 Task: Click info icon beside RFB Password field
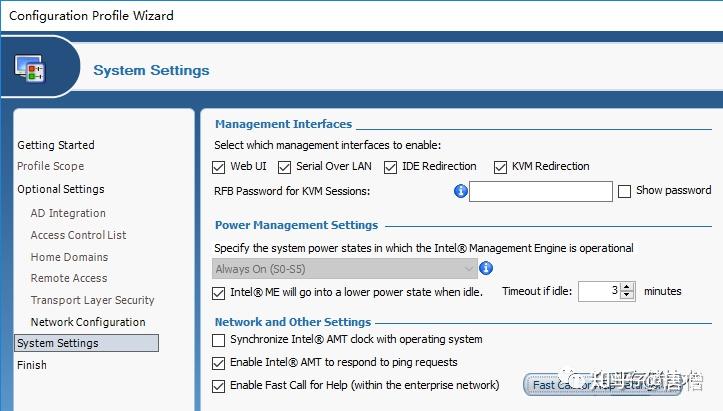click(x=460, y=191)
